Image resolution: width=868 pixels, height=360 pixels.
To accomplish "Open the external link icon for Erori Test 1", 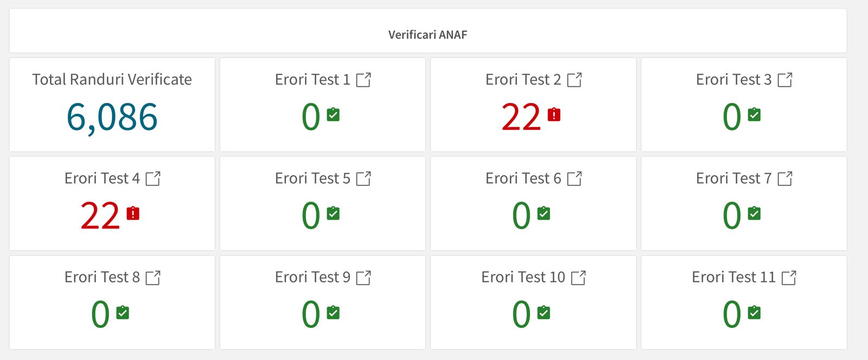I will point(363,80).
